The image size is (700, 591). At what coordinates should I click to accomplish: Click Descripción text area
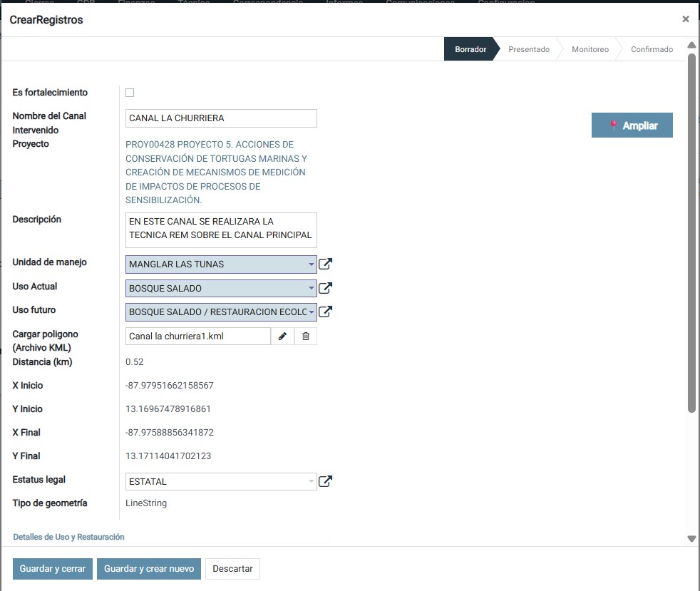click(221, 230)
